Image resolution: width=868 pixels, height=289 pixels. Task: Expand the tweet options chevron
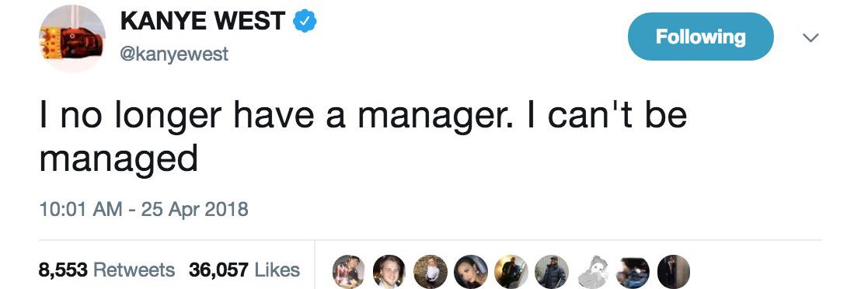tap(810, 37)
